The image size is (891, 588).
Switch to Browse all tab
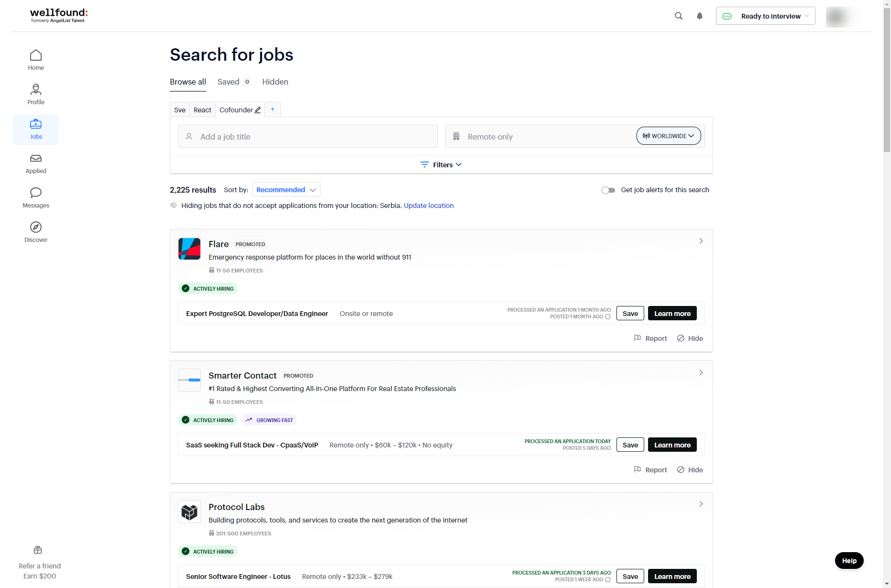[188, 82]
